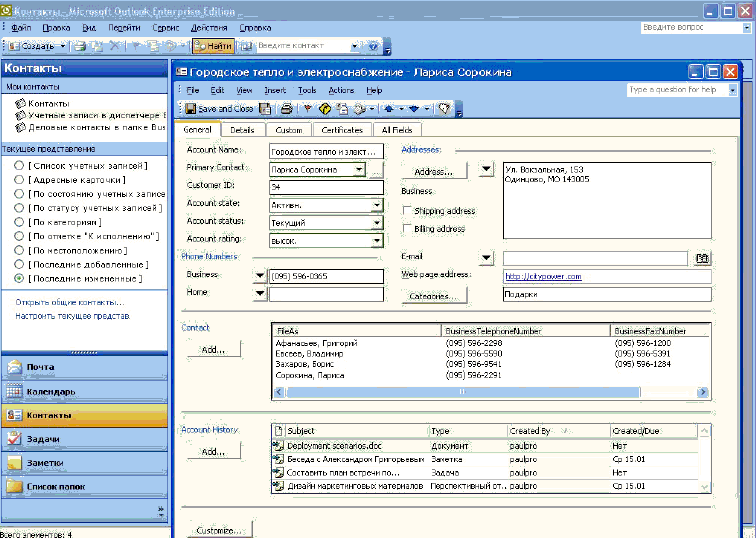
Task: Open the Account status dropdown
Action: [377, 223]
